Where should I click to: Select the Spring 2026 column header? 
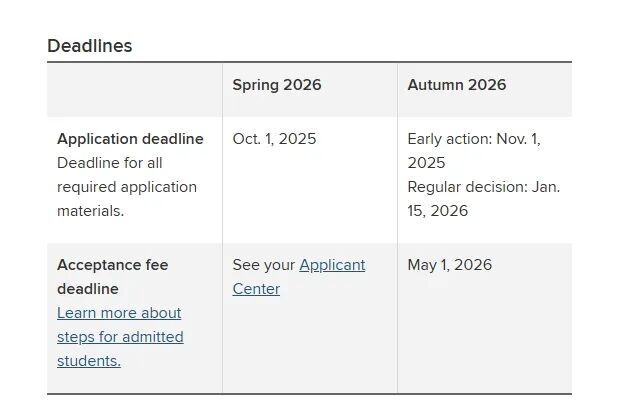(277, 85)
